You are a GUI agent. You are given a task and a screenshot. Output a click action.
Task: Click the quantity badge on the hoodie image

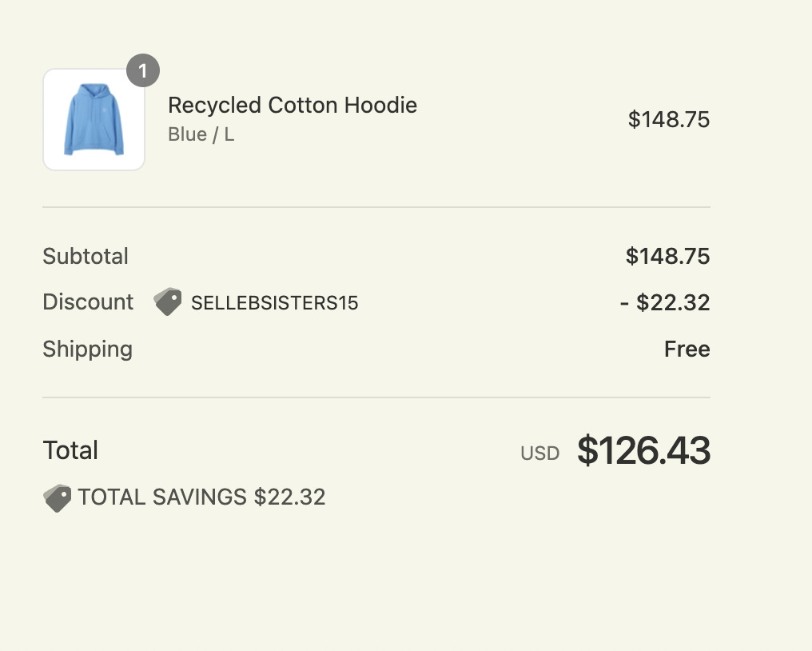click(143, 71)
